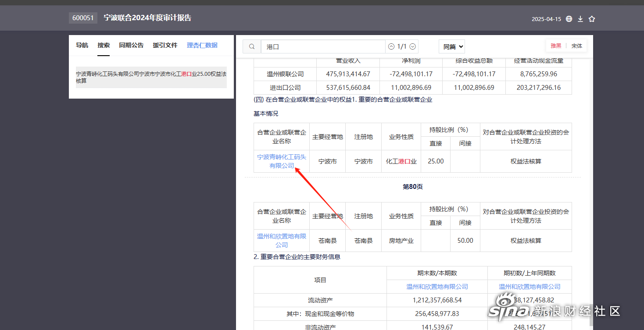Click the value 256,458,977.83
The height and width of the screenshot is (330, 644).
point(437,314)
